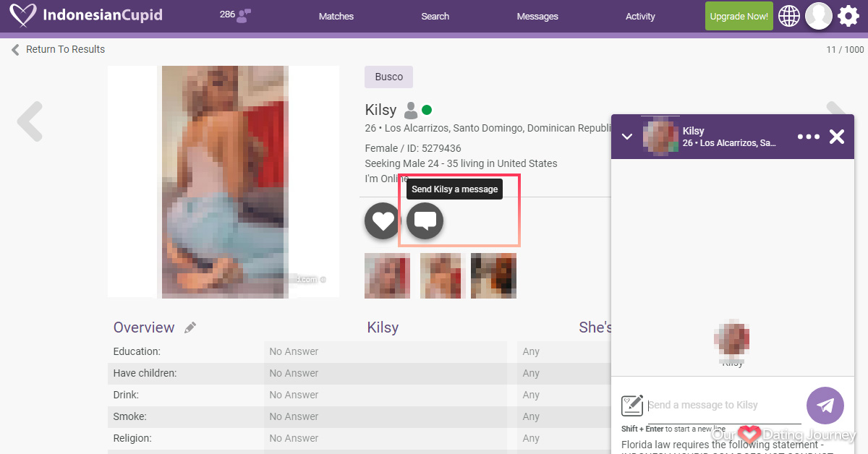Select the first small photo thumbnail
The width and height of the screenshot is (868, 454).
point(387,275)
